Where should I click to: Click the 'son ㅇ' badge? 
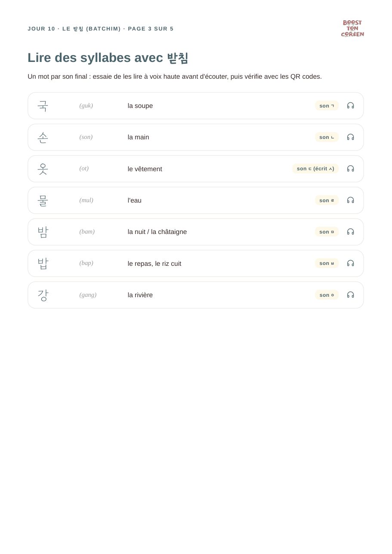coord(327,295)
